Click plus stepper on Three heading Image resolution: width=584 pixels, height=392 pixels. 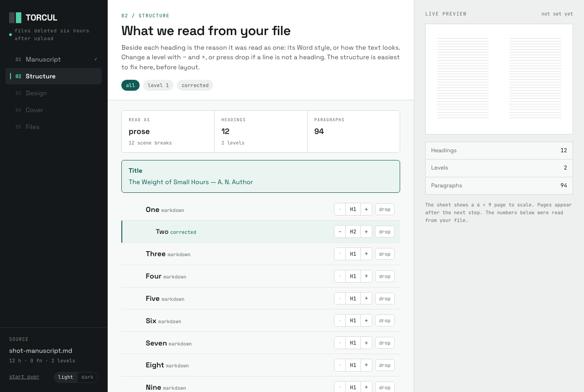pos(366,254)
